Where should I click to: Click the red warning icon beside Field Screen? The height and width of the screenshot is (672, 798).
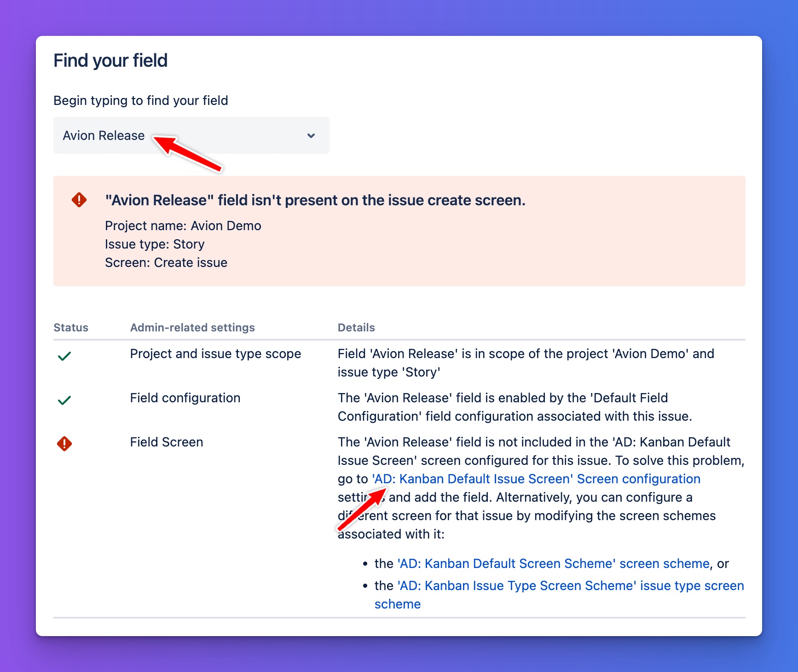(64, 444)
